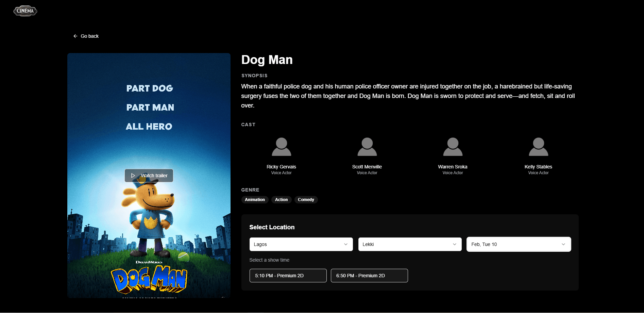Click the Watch trailer button label
This screenshot has height=313, width=644.
tap(154, 176)
